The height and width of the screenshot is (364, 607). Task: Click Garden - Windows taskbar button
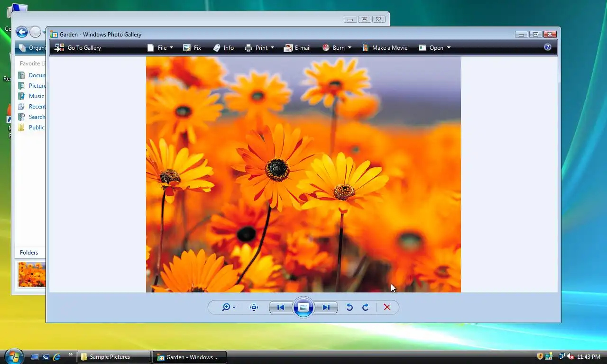[x=190, y=357]
